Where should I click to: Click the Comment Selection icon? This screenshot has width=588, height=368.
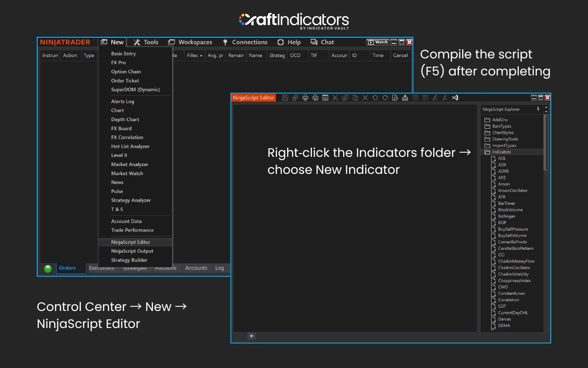(435, 98)
